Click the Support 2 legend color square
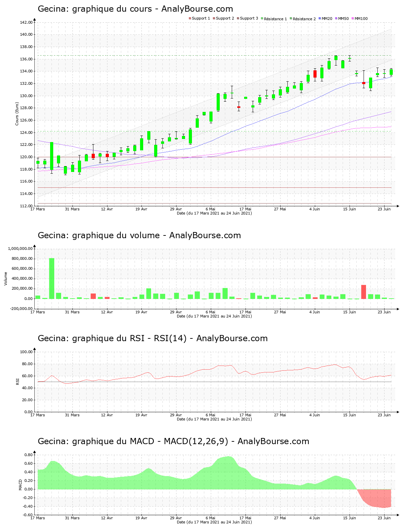Image resolution: width=412 pixels, height=532 pixels. click(214, 19)
